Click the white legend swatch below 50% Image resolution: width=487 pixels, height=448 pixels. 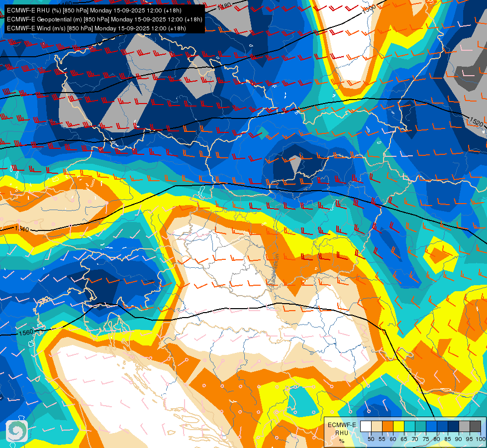click(366, 427)
